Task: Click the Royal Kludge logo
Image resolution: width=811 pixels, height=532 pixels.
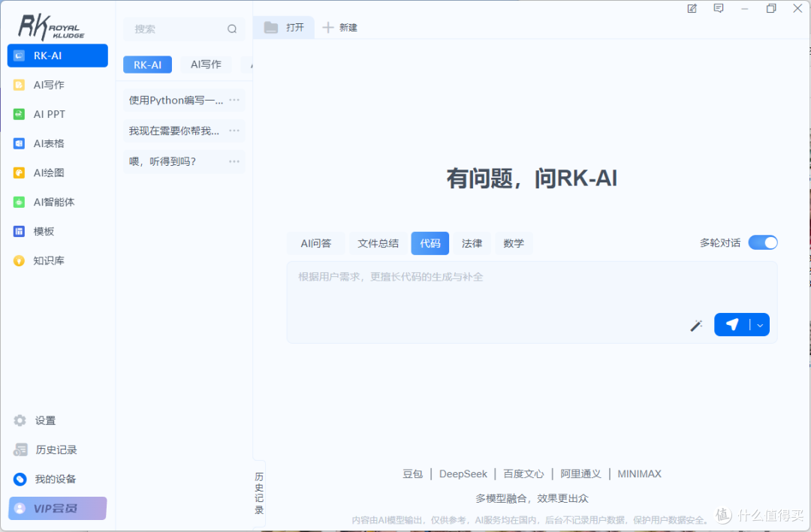Action: click(x=51, y=27)
